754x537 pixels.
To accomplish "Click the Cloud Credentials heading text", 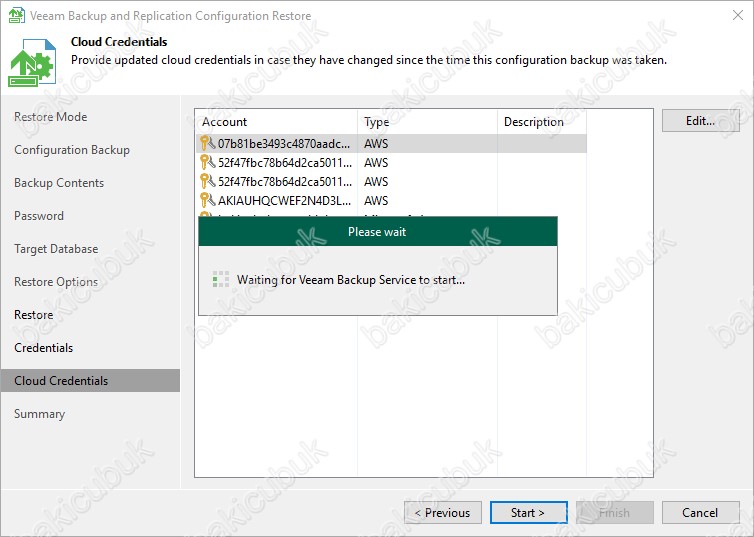I will click(119, 42).
